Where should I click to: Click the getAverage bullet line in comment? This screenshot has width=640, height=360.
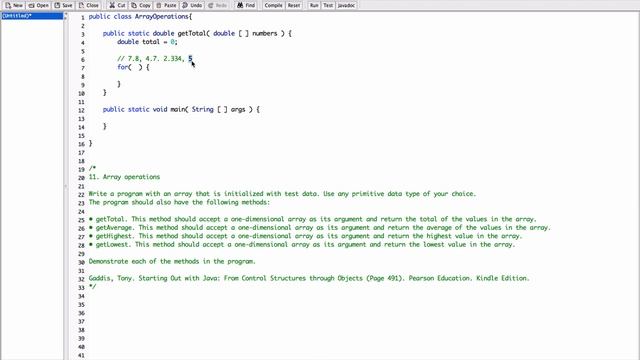(320, 228)
